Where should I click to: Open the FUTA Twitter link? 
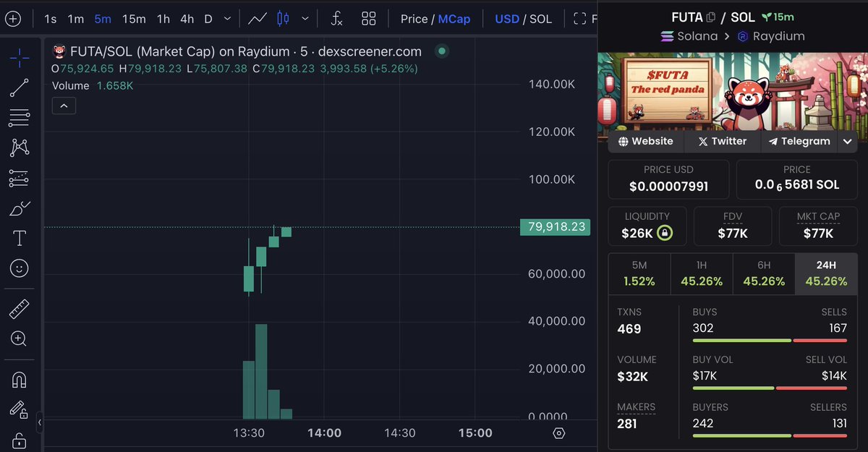pos(723,141)
